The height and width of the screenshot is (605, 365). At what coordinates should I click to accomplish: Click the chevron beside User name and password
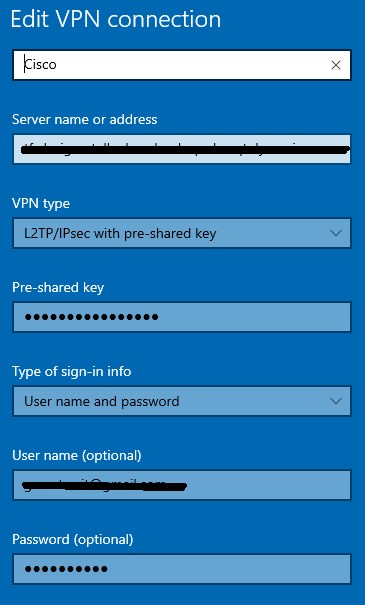[336, 401]
